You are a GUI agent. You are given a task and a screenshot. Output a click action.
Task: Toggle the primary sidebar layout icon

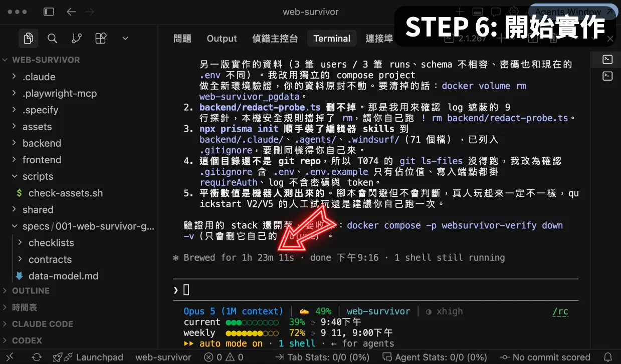[x=49, y=12]
